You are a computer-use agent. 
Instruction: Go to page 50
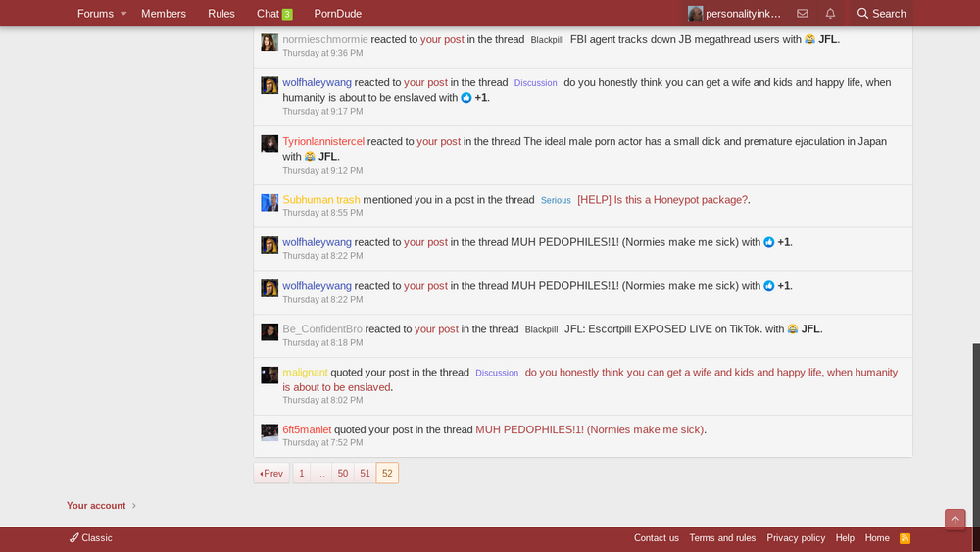click(342, 474)
